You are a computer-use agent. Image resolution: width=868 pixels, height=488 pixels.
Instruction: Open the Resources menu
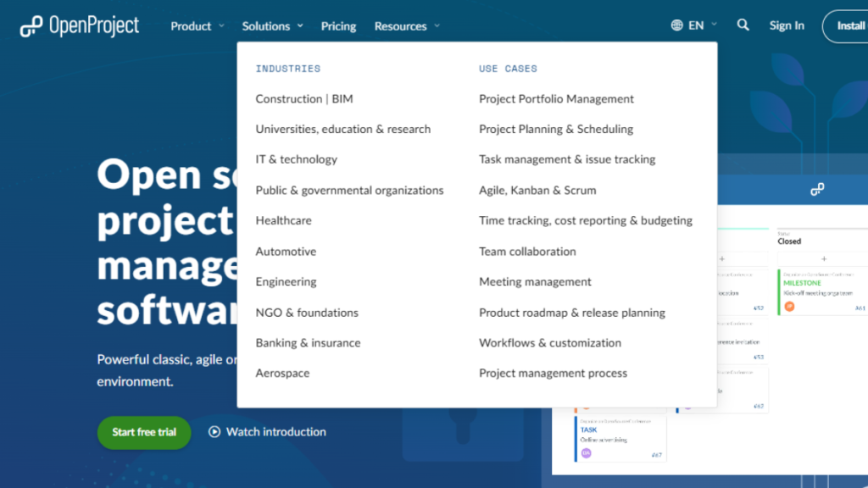tap(400, 26)
